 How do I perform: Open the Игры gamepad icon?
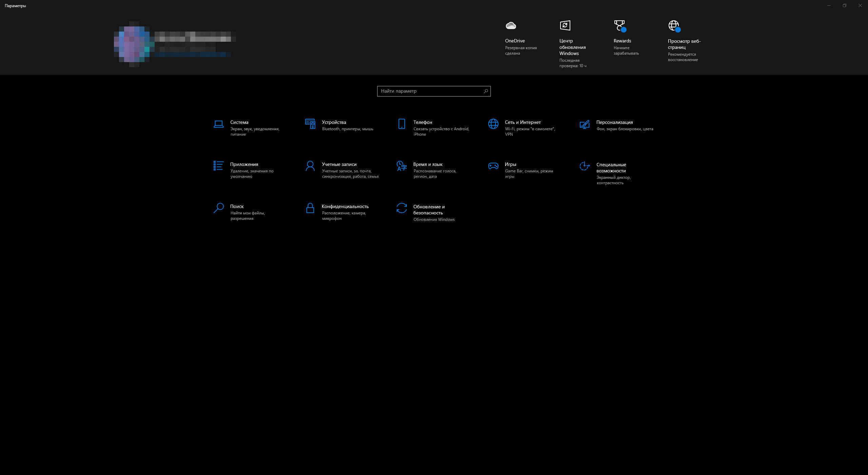[493, 166]
